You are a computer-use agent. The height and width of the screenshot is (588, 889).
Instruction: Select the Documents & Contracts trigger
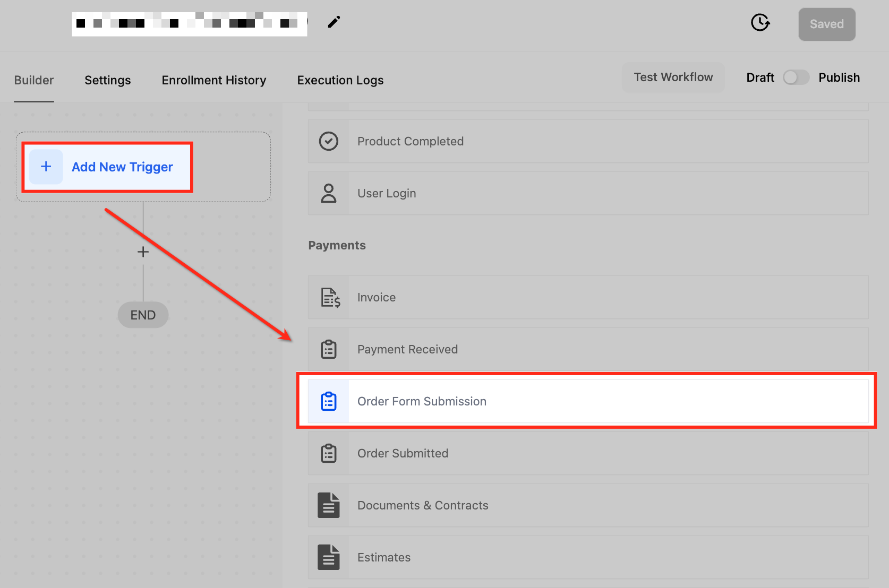(x=588, y=505)
